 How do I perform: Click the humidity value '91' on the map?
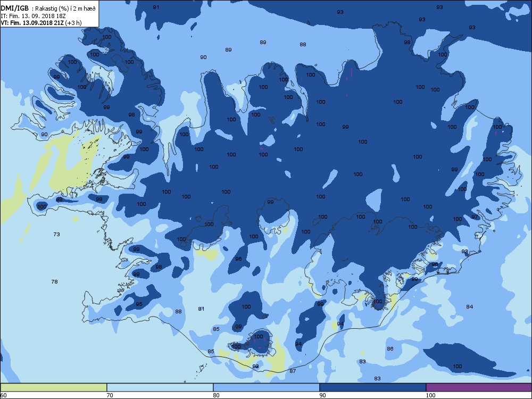click(156, 7)
